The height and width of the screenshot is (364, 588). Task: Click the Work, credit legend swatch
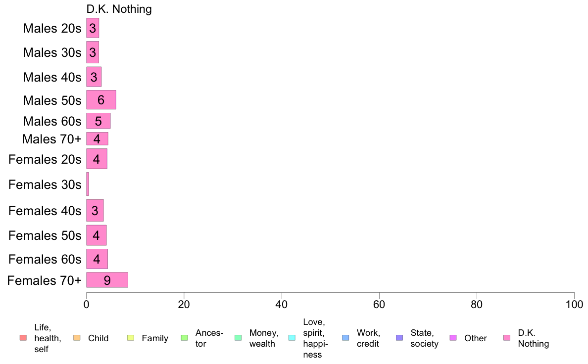click(346, 338)
